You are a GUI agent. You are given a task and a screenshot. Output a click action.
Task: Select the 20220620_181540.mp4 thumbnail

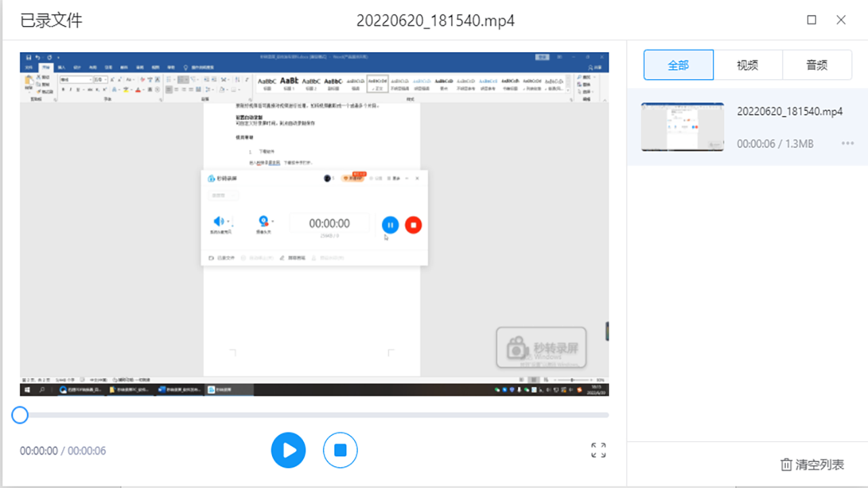coord(682,127)
